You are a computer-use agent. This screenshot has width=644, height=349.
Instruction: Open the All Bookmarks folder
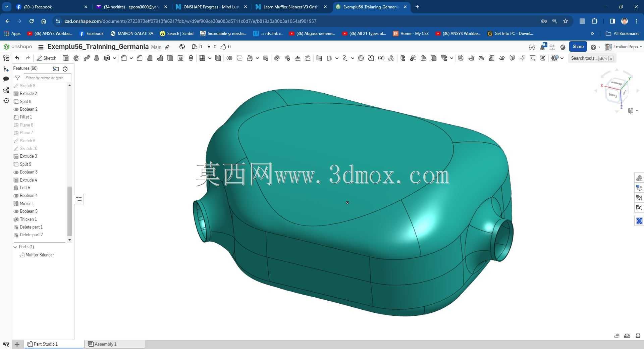(623, 34)
